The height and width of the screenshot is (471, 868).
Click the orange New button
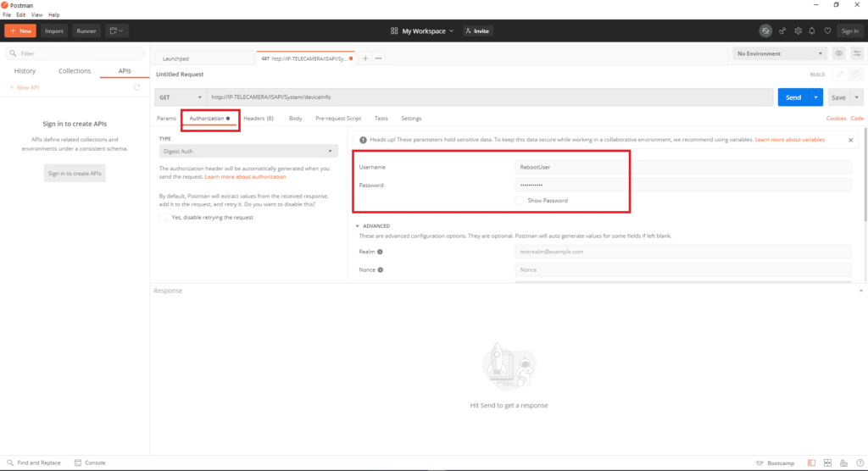[x=20, y=31]
